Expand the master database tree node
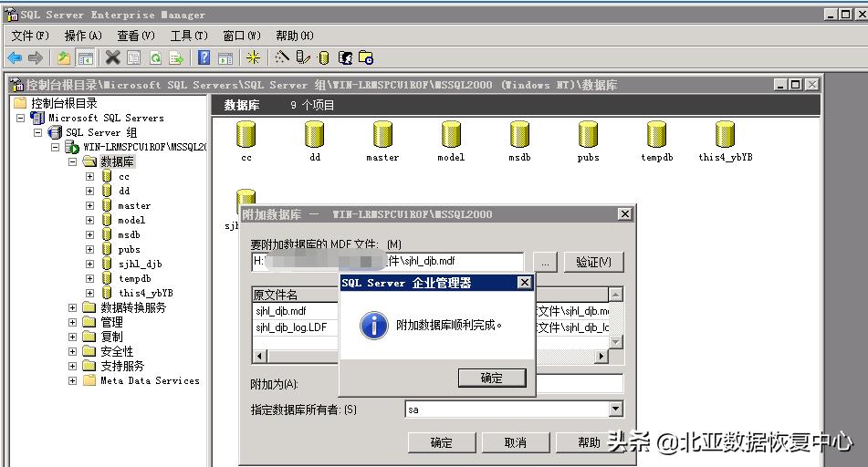Viewport: 868px width, 467px height. pyautogui.click(x=89, y=205)
